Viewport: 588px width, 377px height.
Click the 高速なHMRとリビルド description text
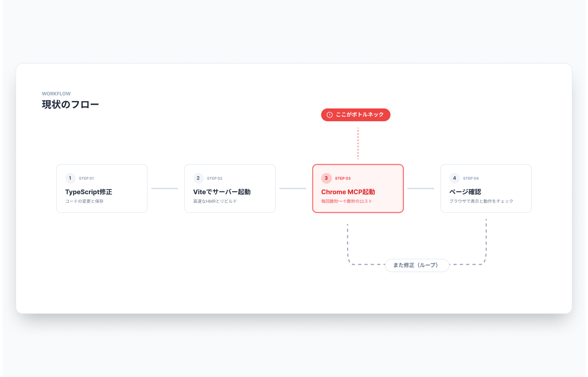pos(215,202)
